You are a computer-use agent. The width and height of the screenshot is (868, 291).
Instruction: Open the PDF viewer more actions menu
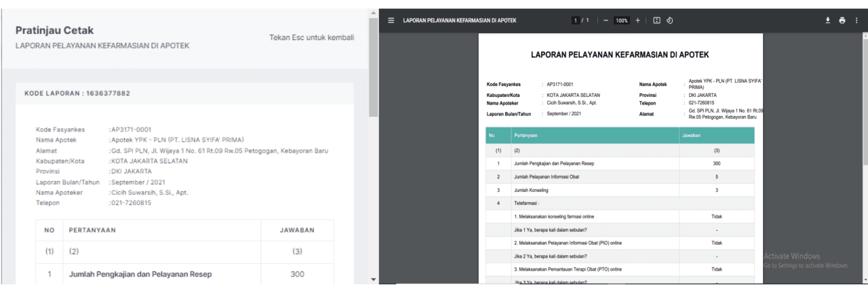click(856, 20)
